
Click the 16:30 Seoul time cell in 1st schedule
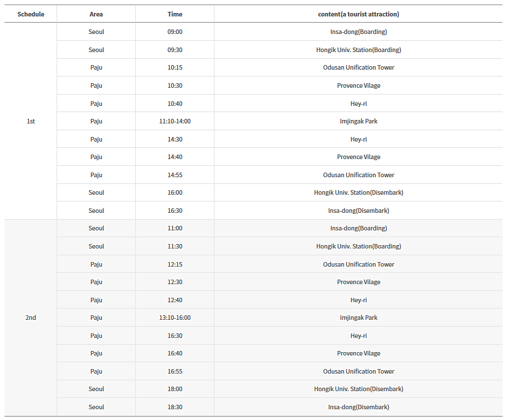(175, 211)
